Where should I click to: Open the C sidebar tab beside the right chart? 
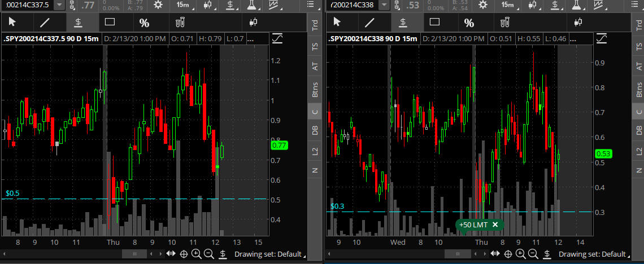[639, 112]
